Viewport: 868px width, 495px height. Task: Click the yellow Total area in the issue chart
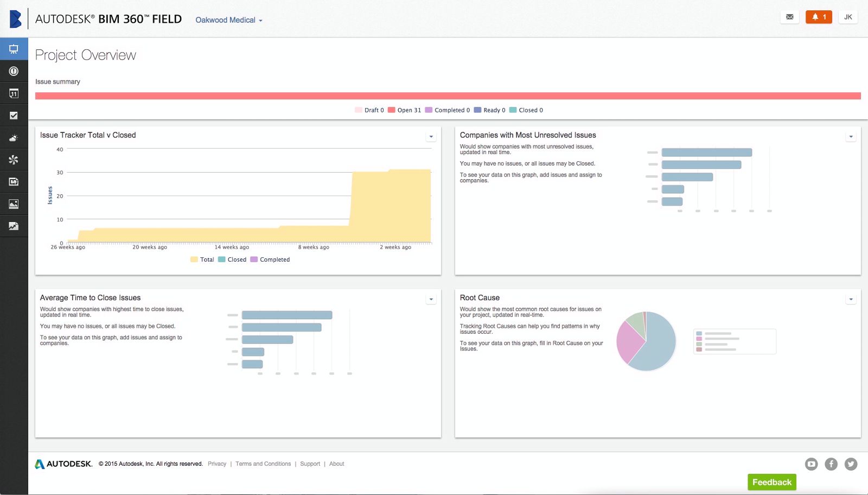(x=391, y=209)
